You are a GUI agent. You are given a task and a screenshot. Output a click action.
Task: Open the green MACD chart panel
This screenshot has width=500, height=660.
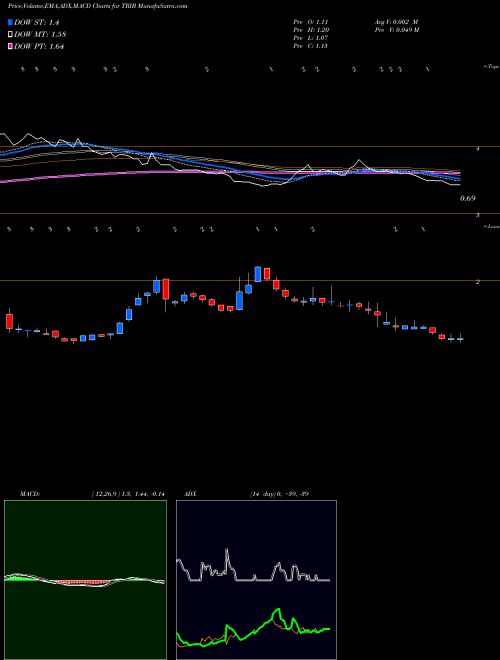click(85, 580)
